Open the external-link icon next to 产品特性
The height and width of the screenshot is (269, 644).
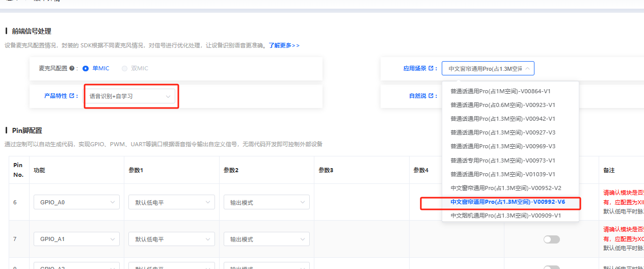71,96
